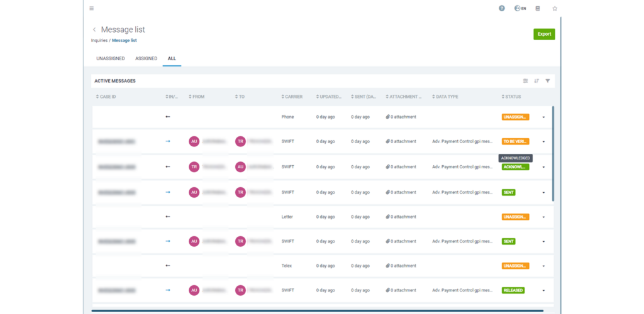The width and height of the screenshot is (644, 314).
Task: Switch to the Assigned tab
Action: pyautogui.click(x=146, y=58)
